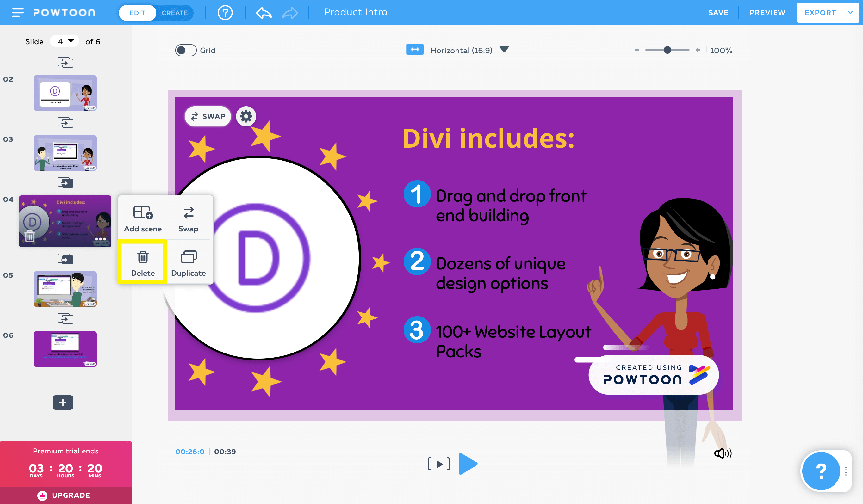Select Delete from the context menu
Image resolution: width=863 pixels, height=504 pixels.
[x=142, y=263]
